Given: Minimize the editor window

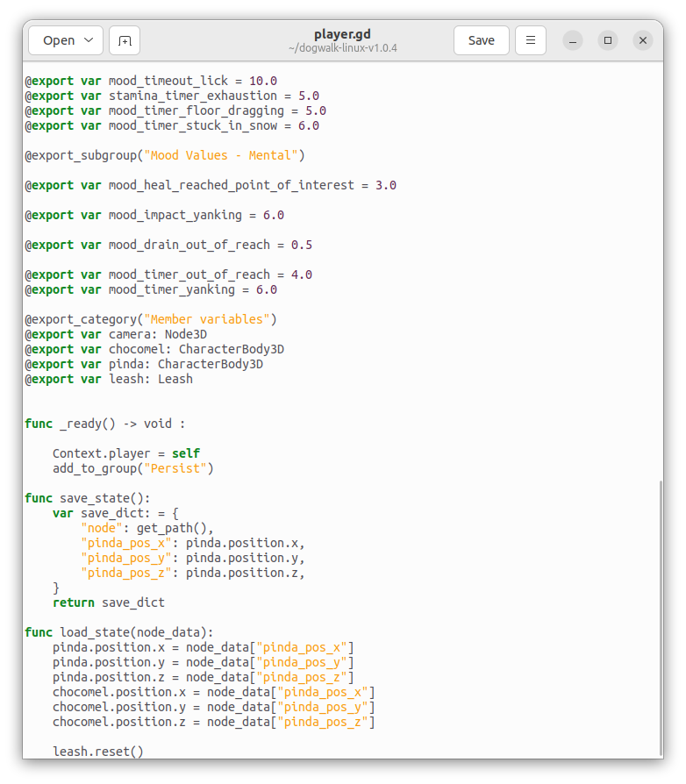Looking at the screenshot, I should click(572, 40).
